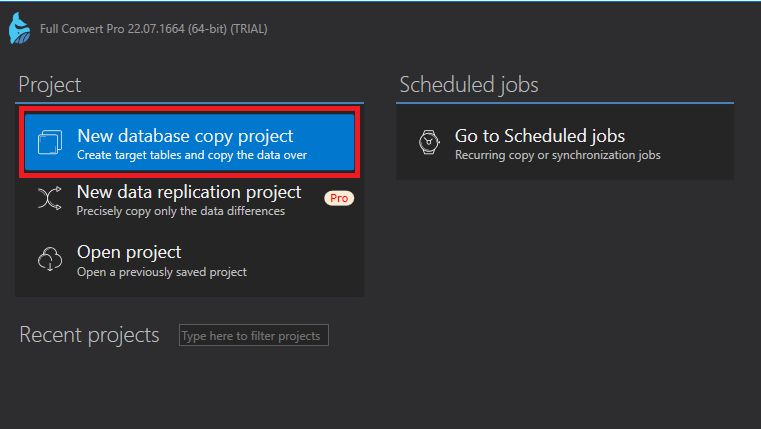Click the Project section heading
The height and width of the screenshot is (429, 761).
coord(50,85)
